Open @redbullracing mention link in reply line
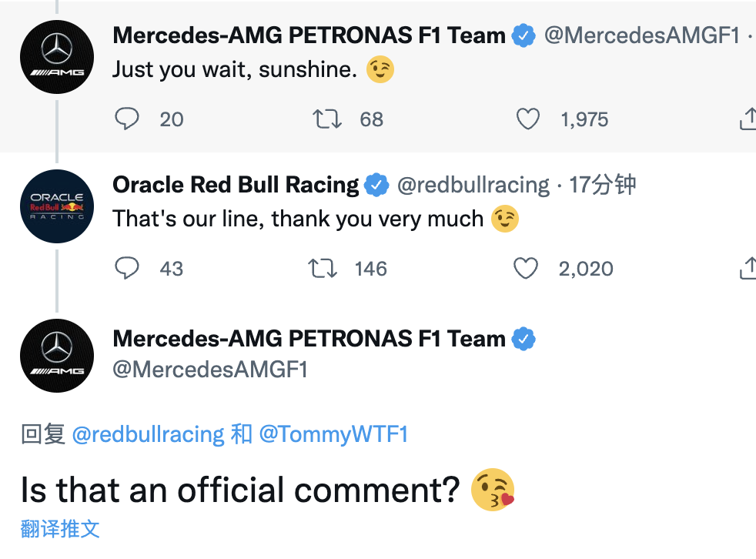 click(148, 434)
